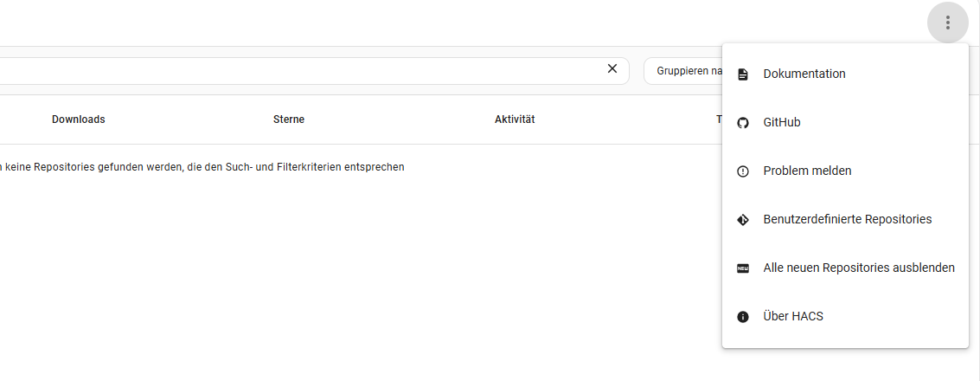Click the Benutzerdefinierte Repositories git icon
Screen dimensions: 980x381
[x=742, y=220]
